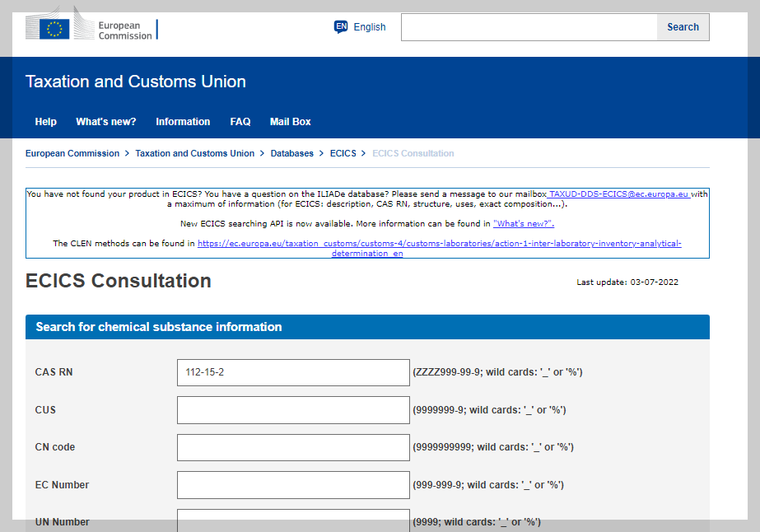
Task: Click the CAS RN wildcard hint text
Action: [x=497, y=372]
